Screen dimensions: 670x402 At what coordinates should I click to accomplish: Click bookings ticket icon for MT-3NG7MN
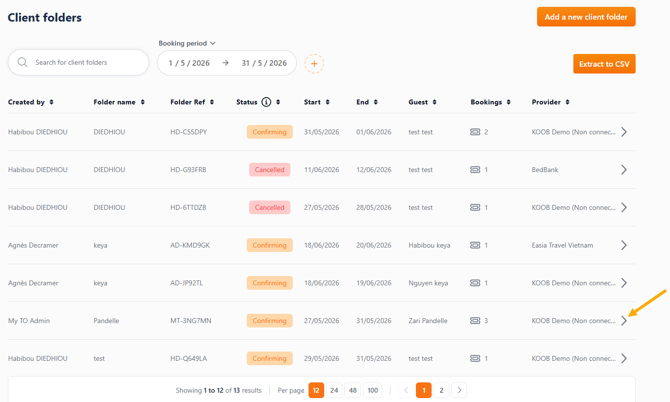(475, 320)
